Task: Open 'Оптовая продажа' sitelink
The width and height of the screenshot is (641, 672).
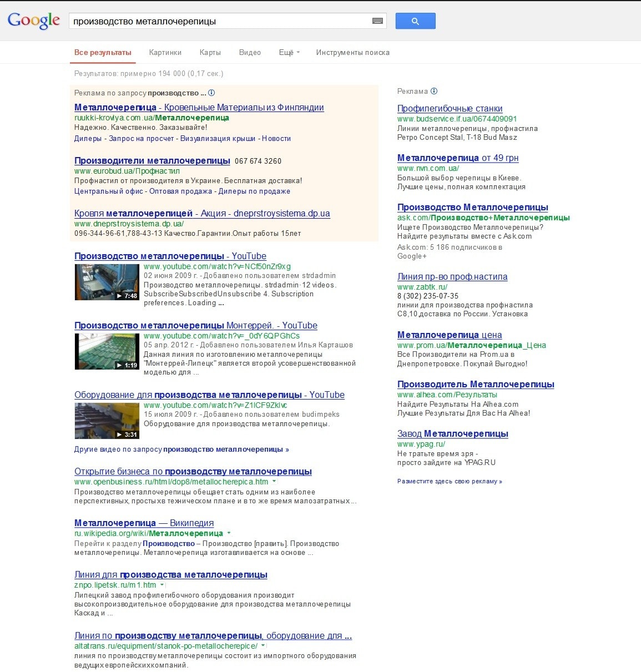Action: click(181, 191)
